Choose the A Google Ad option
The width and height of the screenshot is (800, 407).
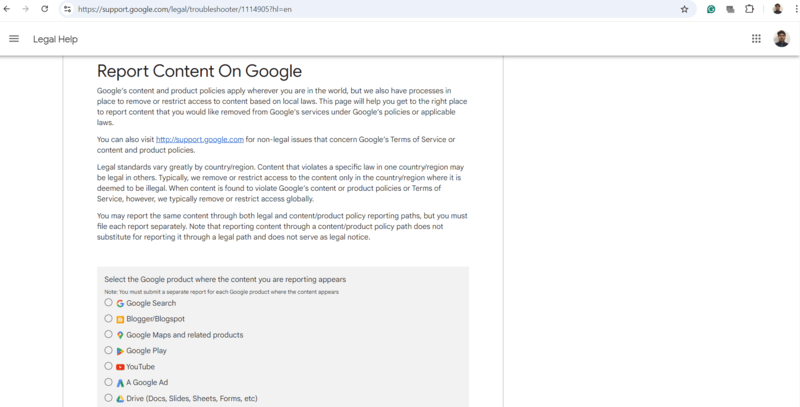click(x=108, y=383)
